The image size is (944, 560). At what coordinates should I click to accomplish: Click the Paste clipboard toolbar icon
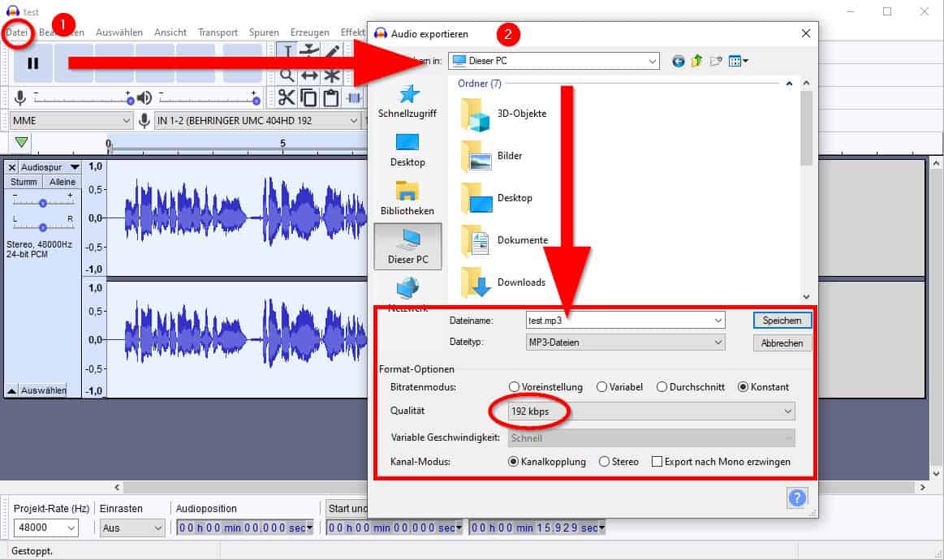click(331, 97)
